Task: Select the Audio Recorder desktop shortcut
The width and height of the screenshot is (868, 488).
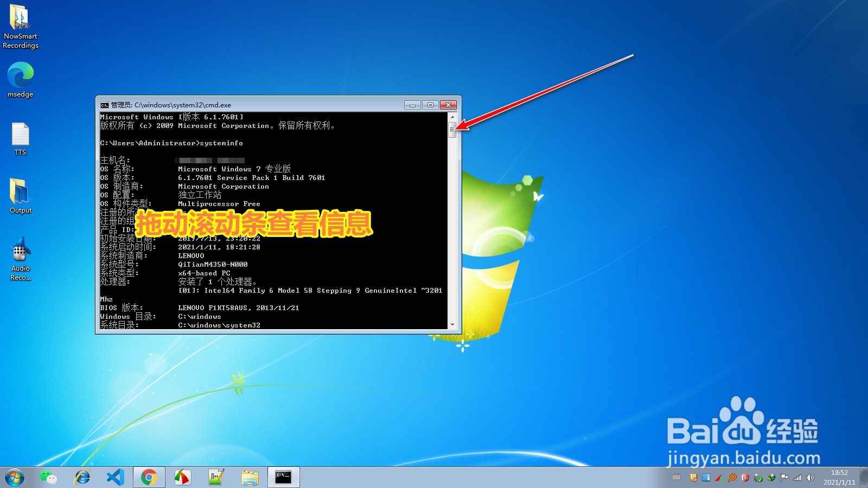Action: [20, 259]
